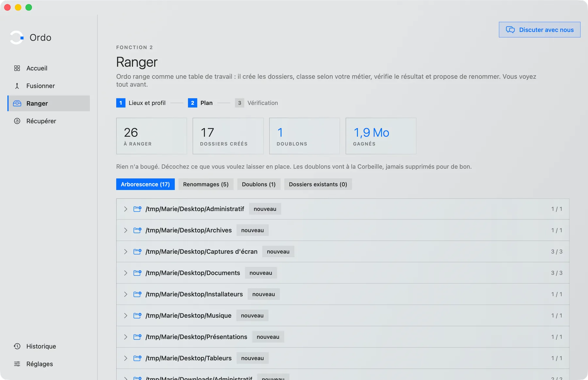588x380 pixels.
Task: Open the Doublons (1) tab
Action: coord(259,184)
